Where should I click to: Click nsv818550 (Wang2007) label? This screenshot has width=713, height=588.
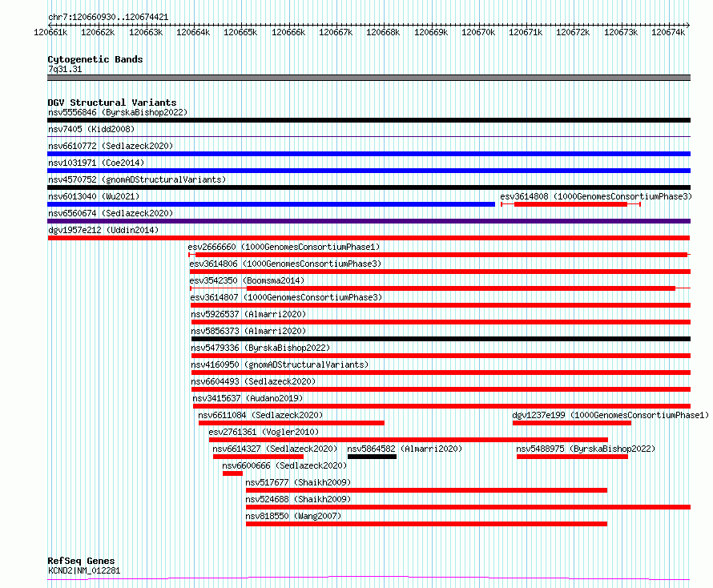[x=293, y=516]
